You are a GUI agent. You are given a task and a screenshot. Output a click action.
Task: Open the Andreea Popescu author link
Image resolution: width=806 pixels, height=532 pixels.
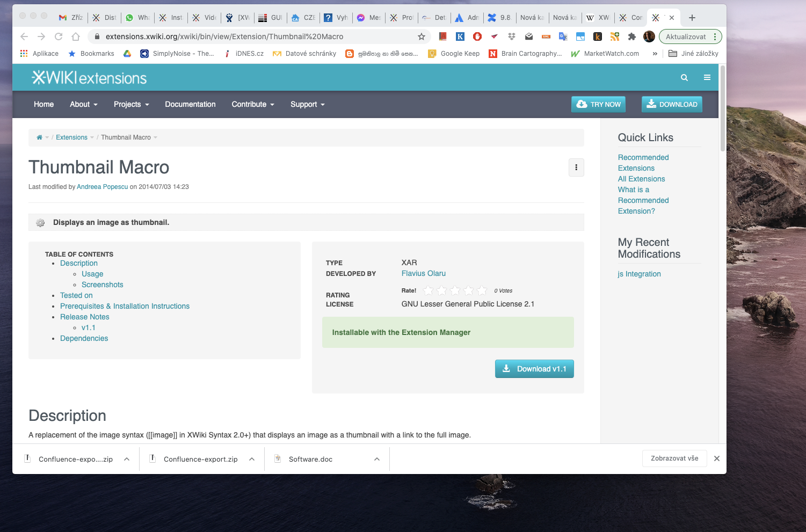pyautogui.click(x=103, y=187)
